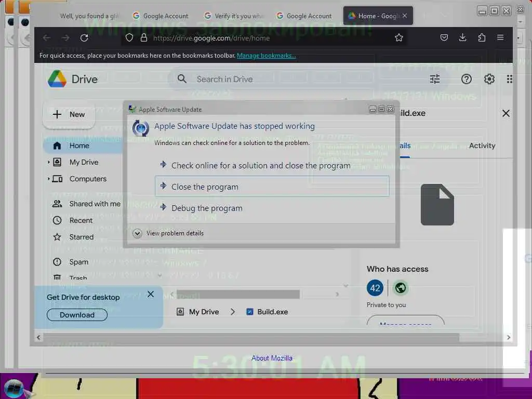
Task: Click the New button in Drive
Action: tap(69, 114)
